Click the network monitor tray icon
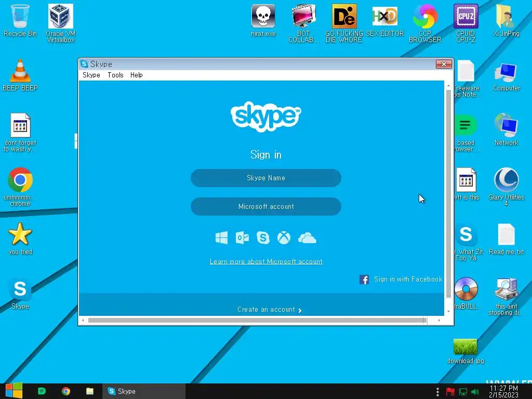Image resolution: width=532 pixels, height=399 pixels. coord(463,392)
